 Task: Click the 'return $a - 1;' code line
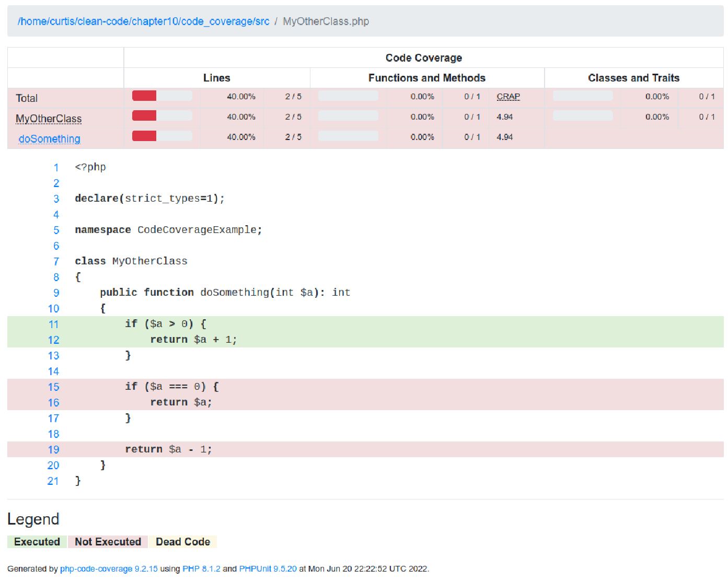(x=169, y=449)
